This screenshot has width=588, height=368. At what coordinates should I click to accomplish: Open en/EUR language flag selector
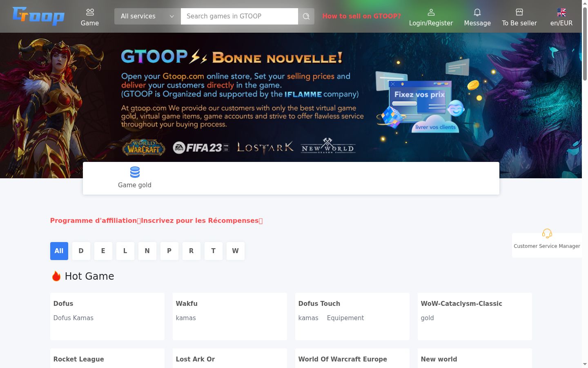click(561, 12)
